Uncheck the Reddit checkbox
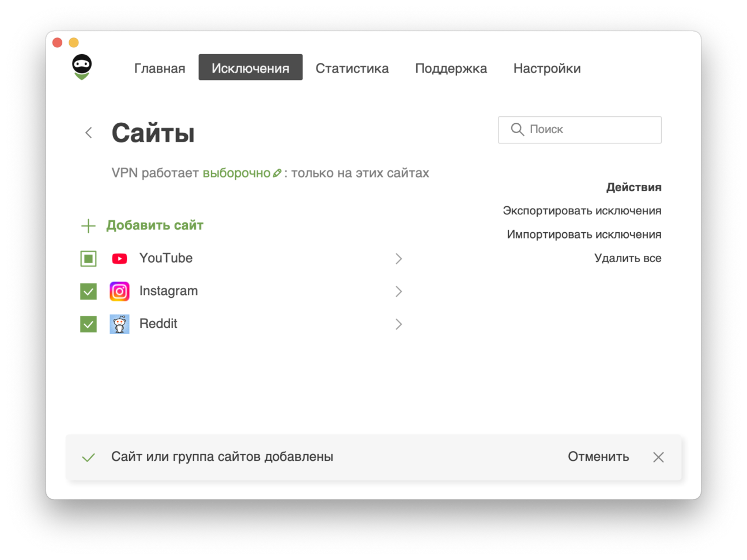The width and height of the screenshot is (747, 560). pos(88,324)
